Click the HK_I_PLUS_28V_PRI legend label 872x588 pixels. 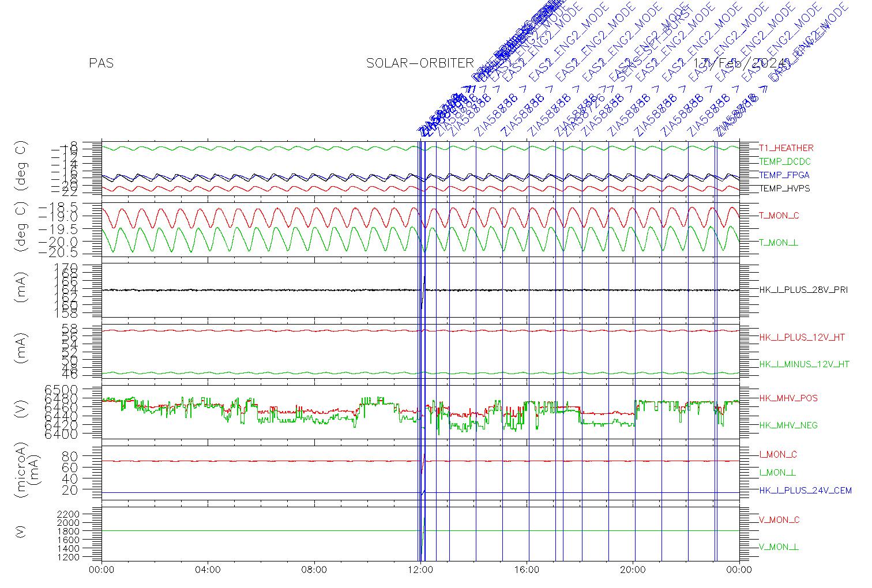[x=803, y=290]
